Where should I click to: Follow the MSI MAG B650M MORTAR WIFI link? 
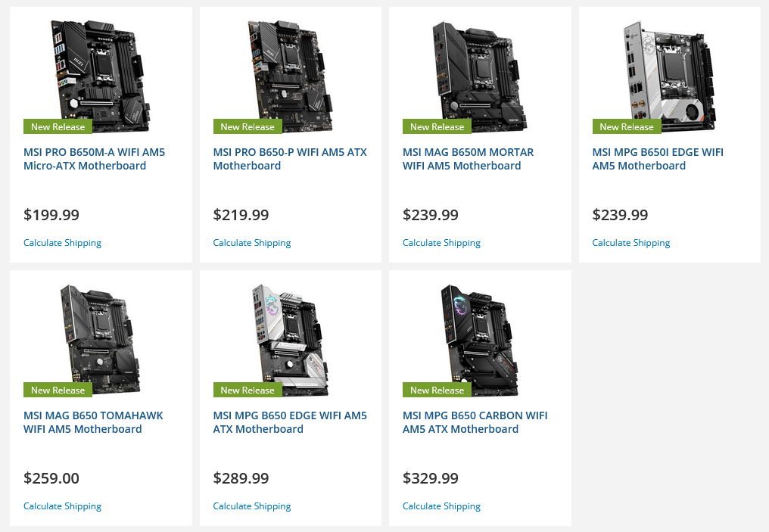[468, 159]
